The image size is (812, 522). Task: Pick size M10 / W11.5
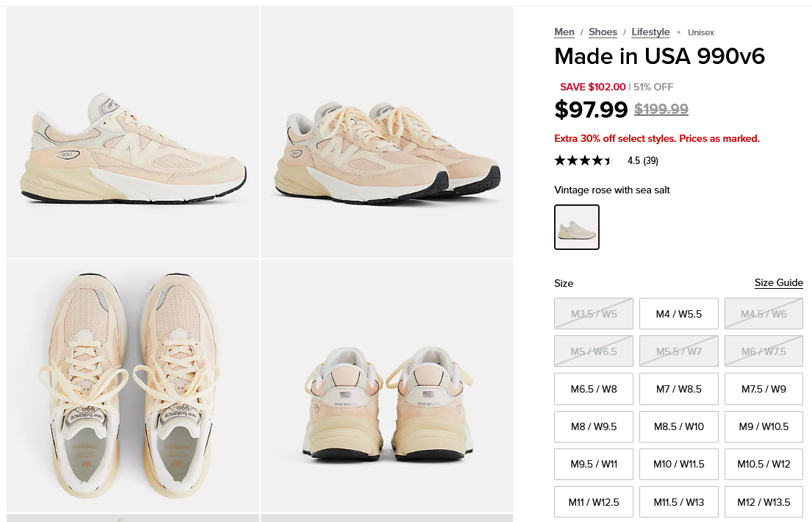pyautogui.click(x=679, y=464)
